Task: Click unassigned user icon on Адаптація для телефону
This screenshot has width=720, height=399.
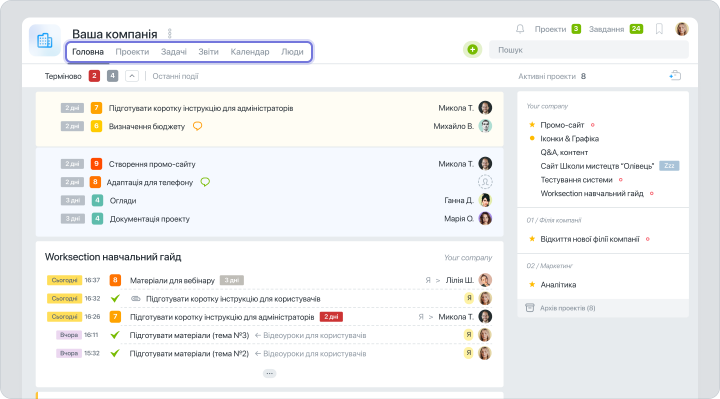Action: tap(485, 182)
